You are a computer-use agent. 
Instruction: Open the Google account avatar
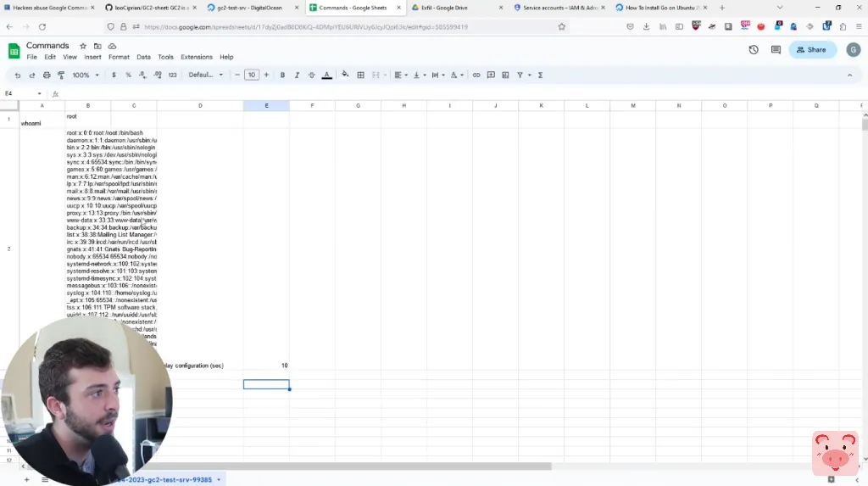point(853,50)
